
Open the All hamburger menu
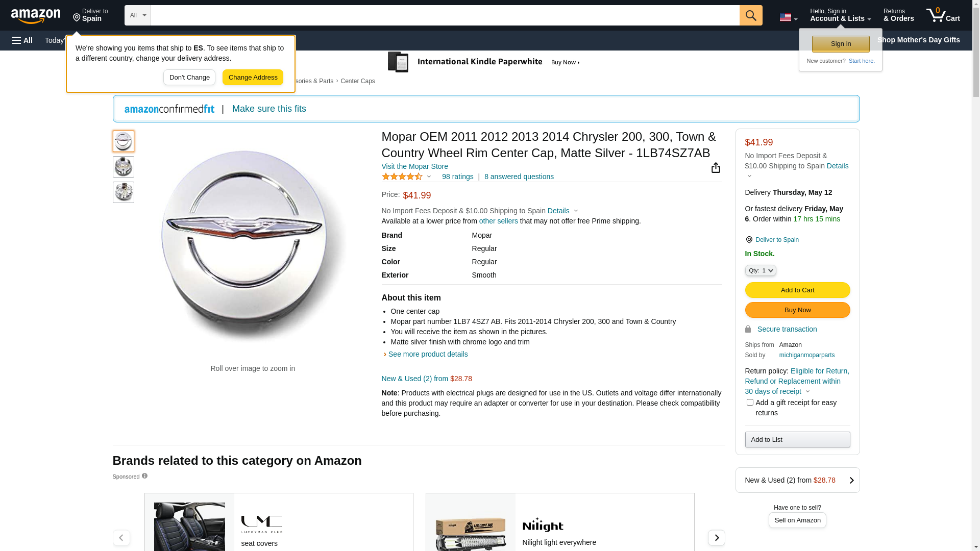coord(22,40)
